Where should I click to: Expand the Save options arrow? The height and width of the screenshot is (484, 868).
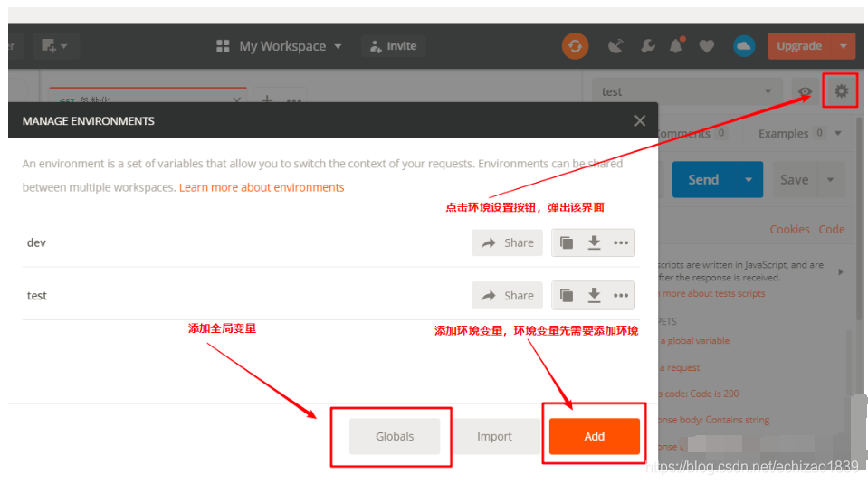coord(830,180)
